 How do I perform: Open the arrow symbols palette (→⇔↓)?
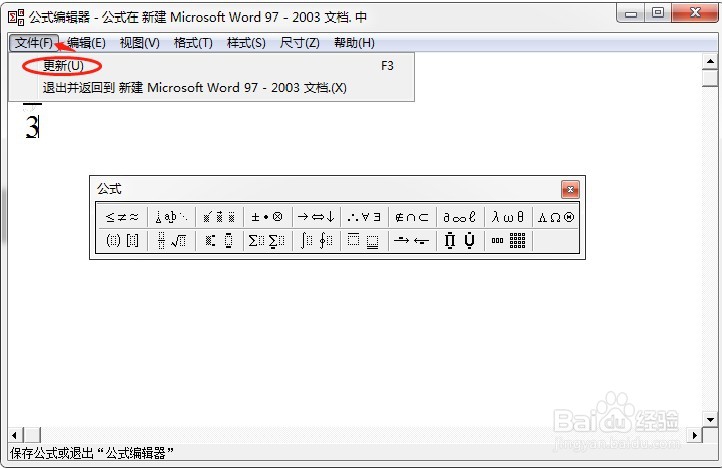tap(316, 217)
